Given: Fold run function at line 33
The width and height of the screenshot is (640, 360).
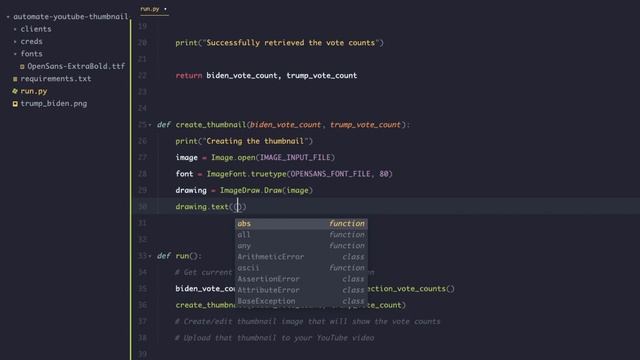Looking at the screenshot, I should (x=150, y=256).
